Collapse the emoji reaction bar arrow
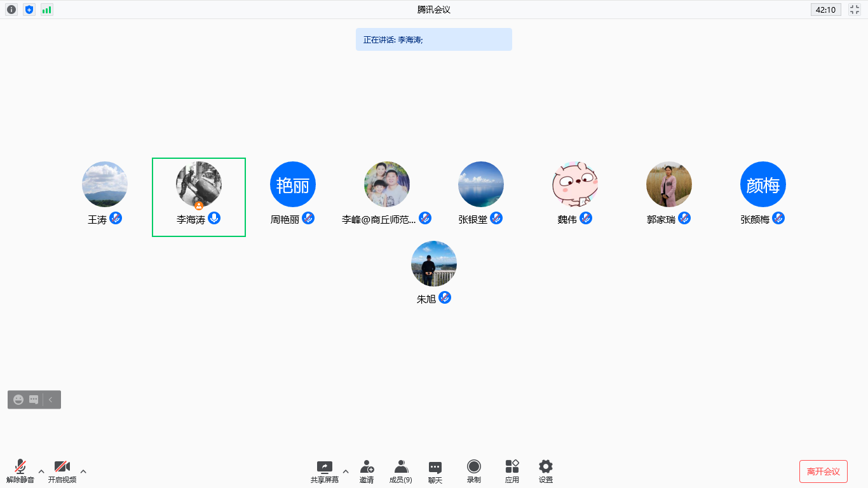The image size is (868, 488). pos(51,400)
